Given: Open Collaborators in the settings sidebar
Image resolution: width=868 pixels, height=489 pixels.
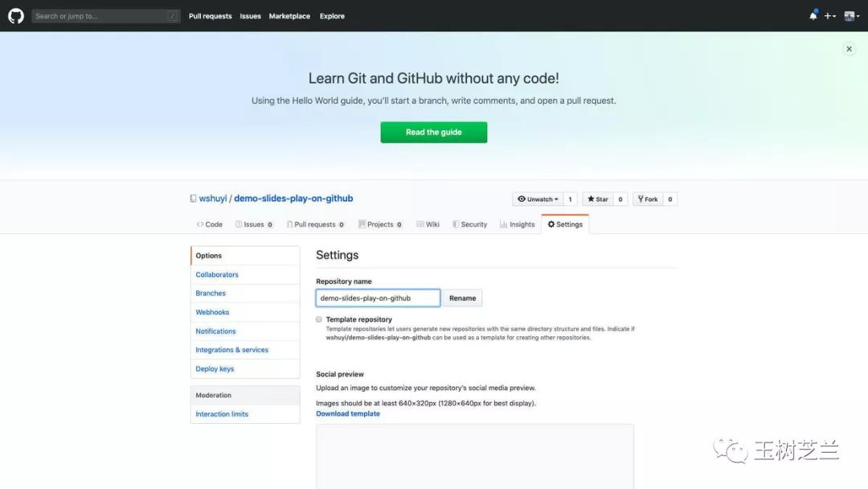Looking at the screenshot, I should click(245, 275).
